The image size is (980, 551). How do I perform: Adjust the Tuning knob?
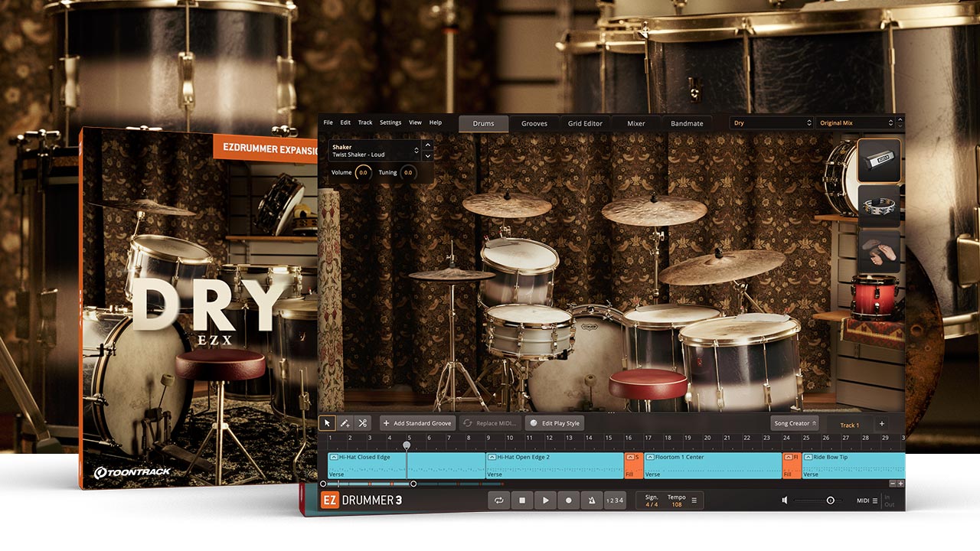pyautogui.click(x=408, y=173)
